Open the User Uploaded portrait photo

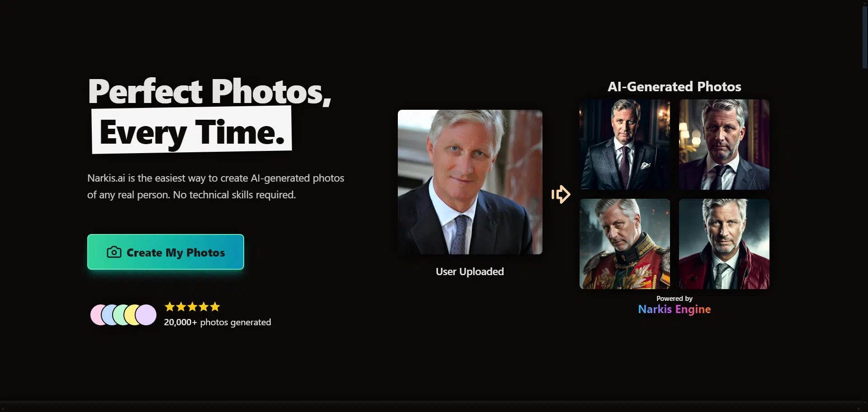(x=470, y=182)
